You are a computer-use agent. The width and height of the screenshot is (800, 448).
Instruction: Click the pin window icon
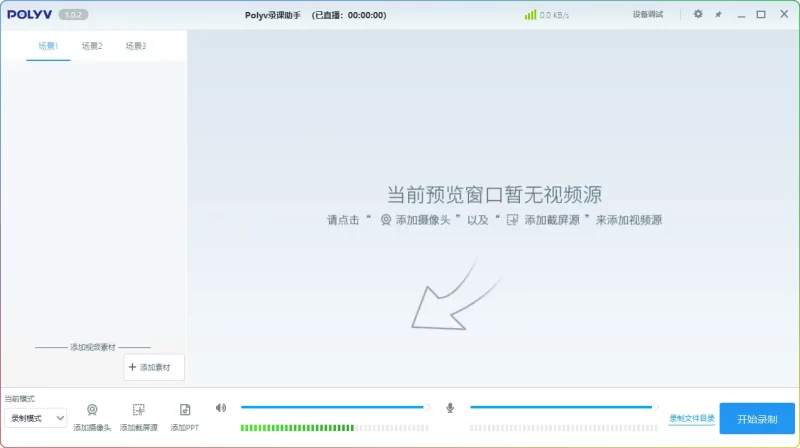[x=718, y=14]
